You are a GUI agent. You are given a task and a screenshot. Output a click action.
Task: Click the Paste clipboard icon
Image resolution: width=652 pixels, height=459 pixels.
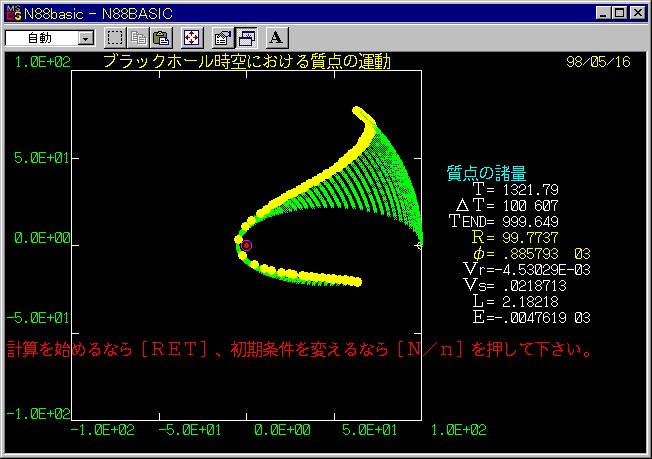(x=161, y=38)
